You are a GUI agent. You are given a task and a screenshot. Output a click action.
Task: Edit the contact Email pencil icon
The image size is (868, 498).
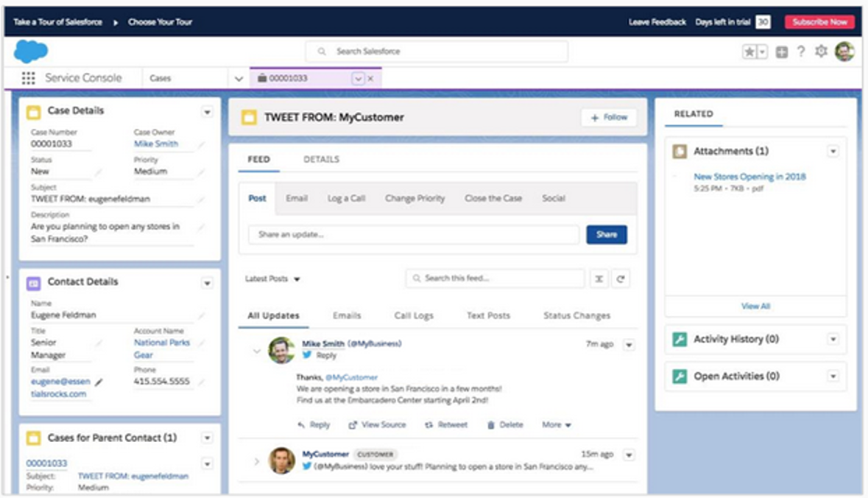[x=99, y=382]
